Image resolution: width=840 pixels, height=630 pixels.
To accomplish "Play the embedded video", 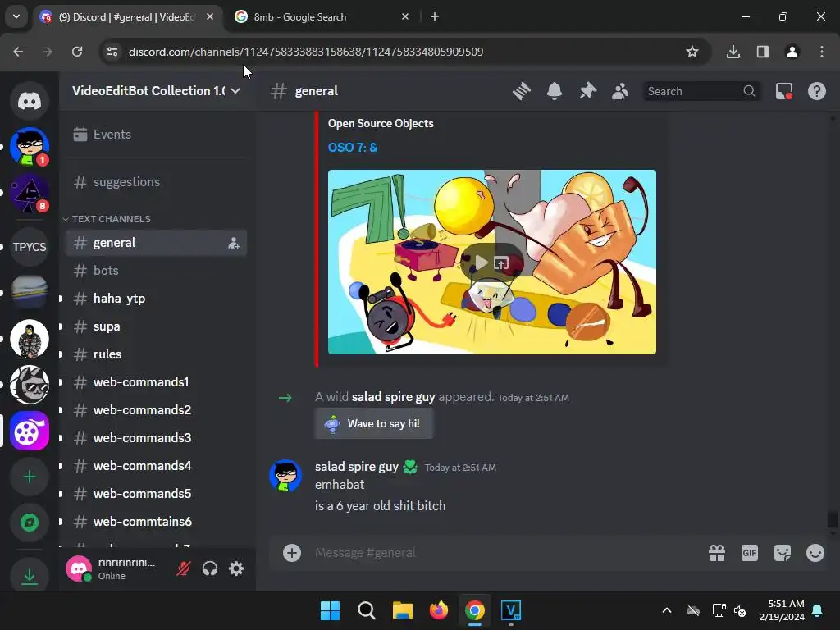I will 481,262.
